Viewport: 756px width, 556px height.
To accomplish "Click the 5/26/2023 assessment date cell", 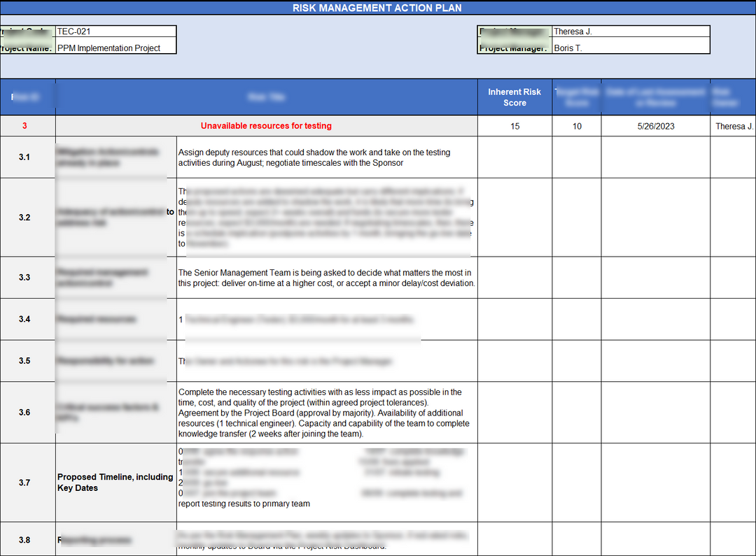I will point(656,127).
